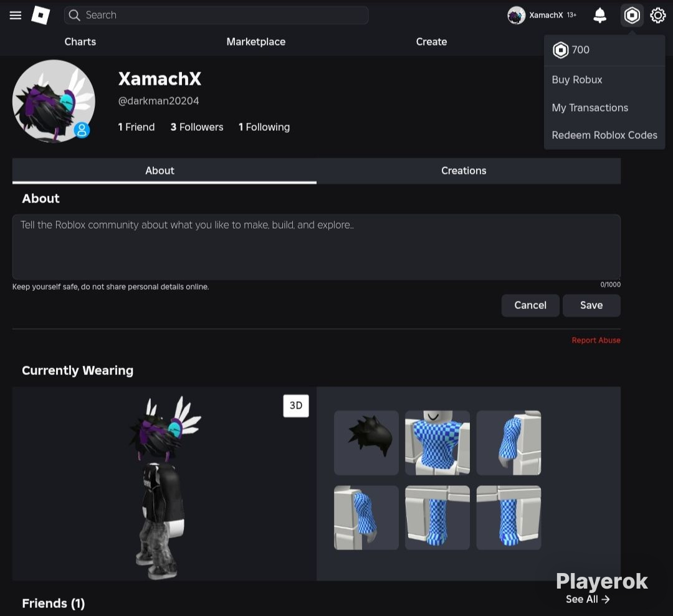
Task: Switch to the About tab
Action: click(165, 171)
